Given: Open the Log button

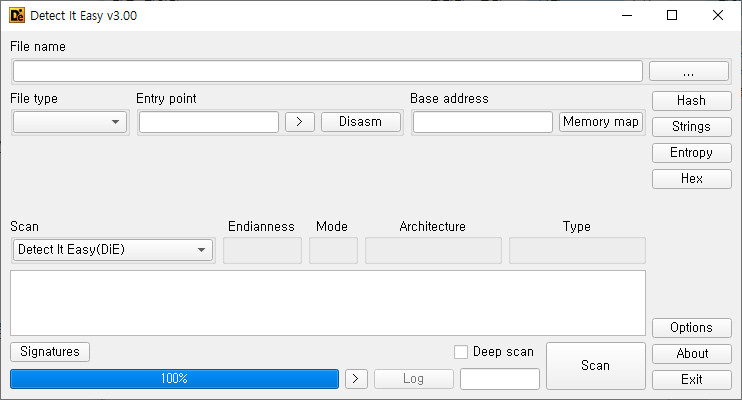Looking at the screenshot, I should click(414, 379).
